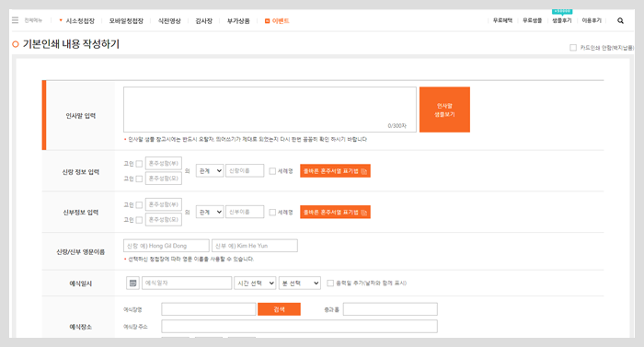Image resolution: width=644 pixels, height=347 pixels.
Task: Open the 식전영상 menu
Action: tap(169, 21)
